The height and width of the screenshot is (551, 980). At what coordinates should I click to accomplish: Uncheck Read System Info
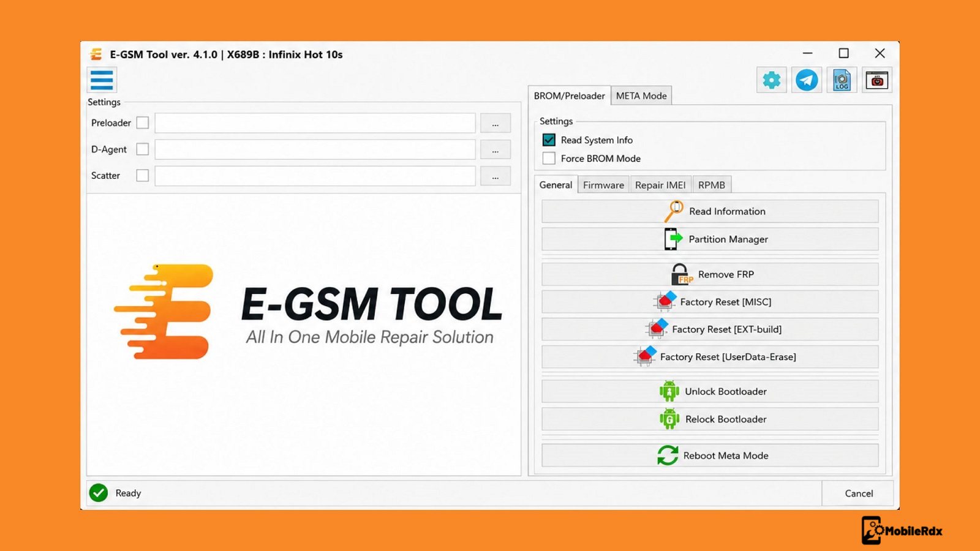549,140
